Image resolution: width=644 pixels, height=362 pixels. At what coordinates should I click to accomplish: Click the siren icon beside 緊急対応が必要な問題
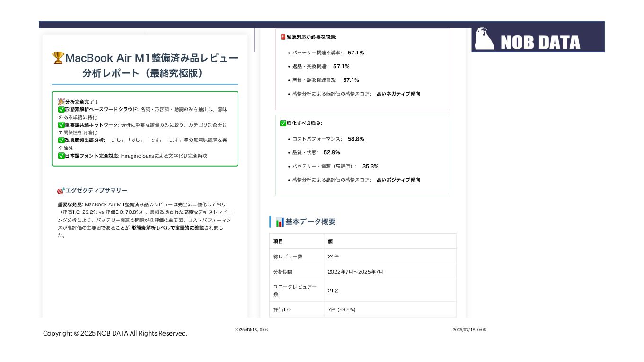tap(283, 37)
